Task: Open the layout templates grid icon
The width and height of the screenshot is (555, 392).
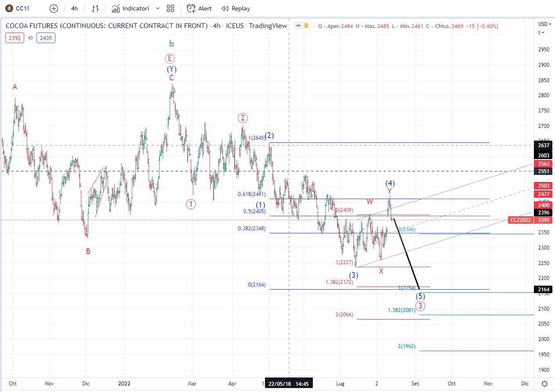Action: point(170,8)
